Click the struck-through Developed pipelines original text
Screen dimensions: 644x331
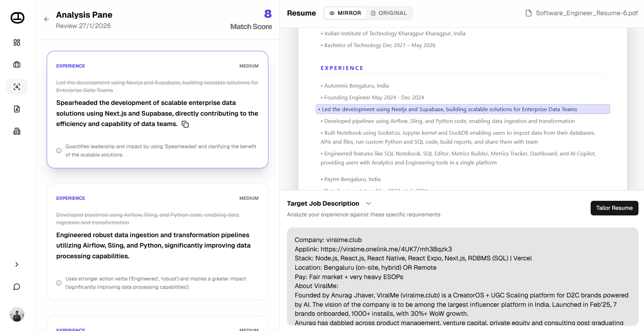tap(148, 219)
